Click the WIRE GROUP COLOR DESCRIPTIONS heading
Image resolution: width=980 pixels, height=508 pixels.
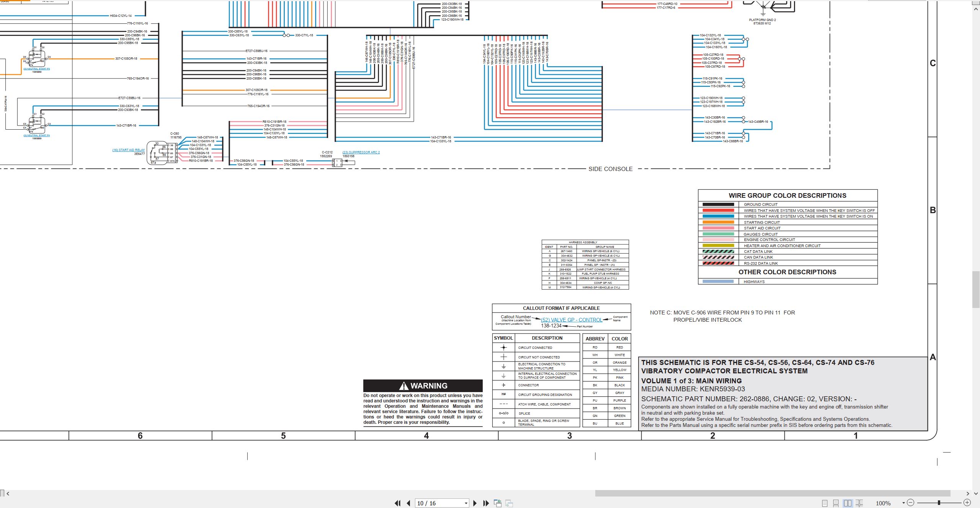pyautogui.click(x=787, y=195)
